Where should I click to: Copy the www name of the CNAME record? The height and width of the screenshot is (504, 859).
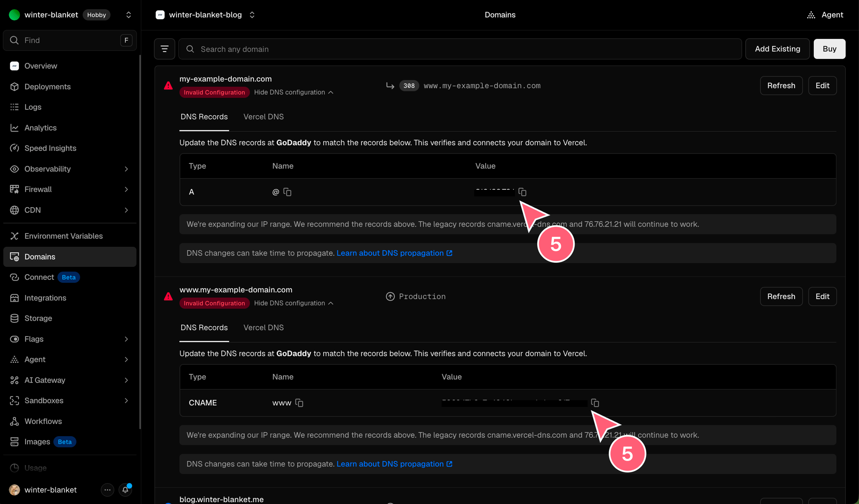299,403
